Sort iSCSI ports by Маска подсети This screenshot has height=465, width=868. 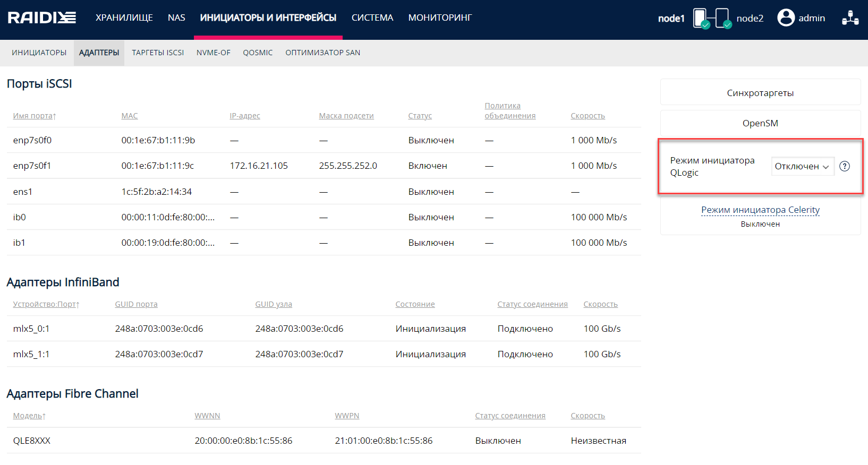[x=346, y=116]
